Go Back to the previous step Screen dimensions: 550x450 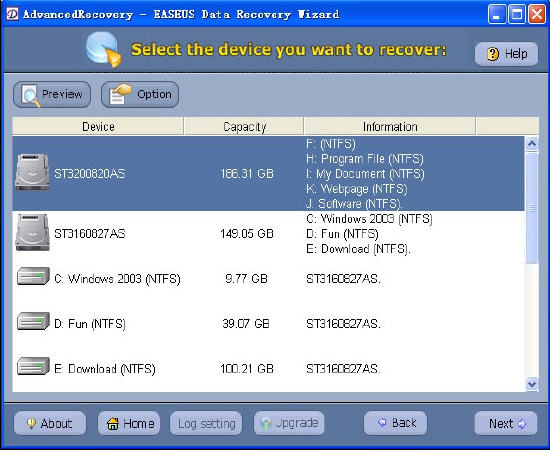(396, 423)
